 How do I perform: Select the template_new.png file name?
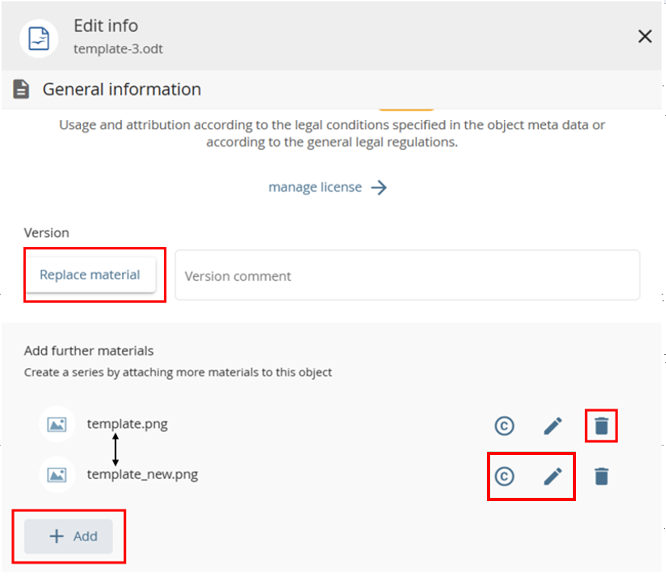click(142, 475)
